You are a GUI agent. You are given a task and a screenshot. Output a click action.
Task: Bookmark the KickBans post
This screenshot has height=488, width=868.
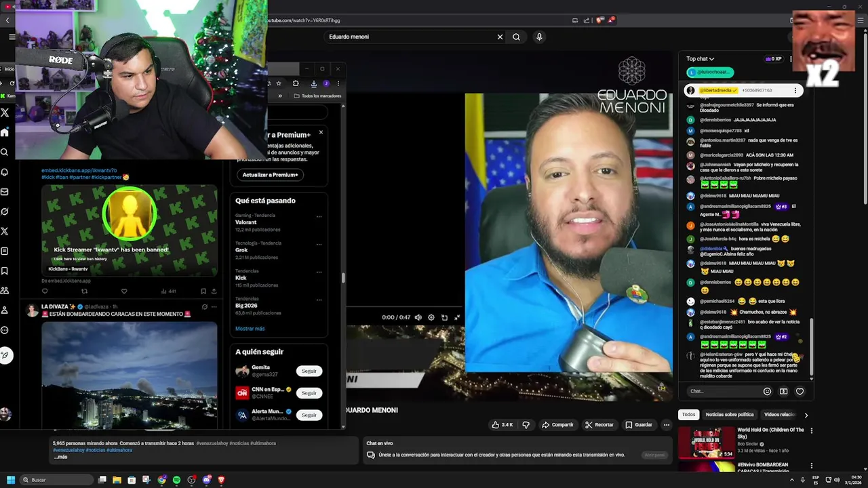click(203, 291)
